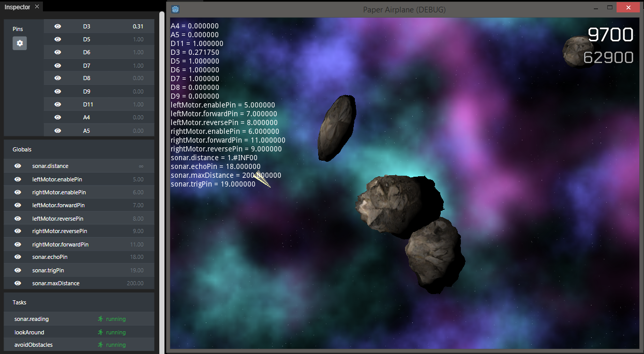644x354 pixels.
Task: Collapse the Globals section
Action: [x=22, y=149]
